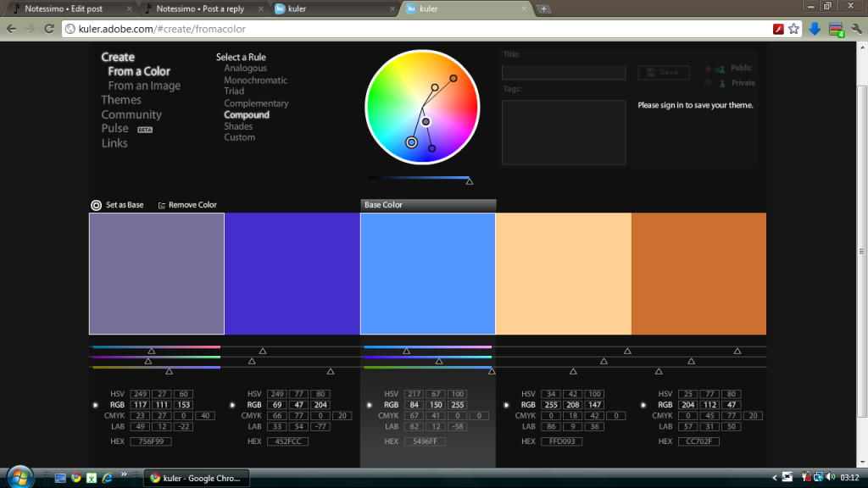Click the Tags text area

pos(564,132)
